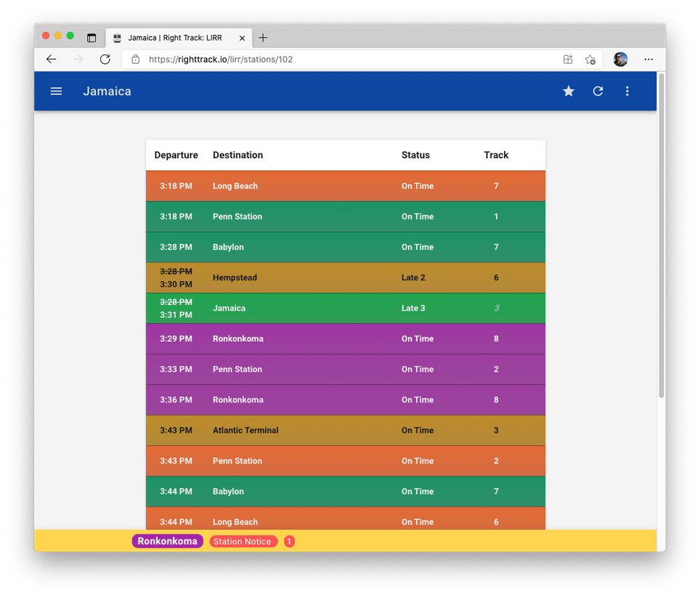Viewport: 700px width, 597px height.
Task: Open the hamburger navigation menu
Action: pyautogui.click(x=56, y=92)
